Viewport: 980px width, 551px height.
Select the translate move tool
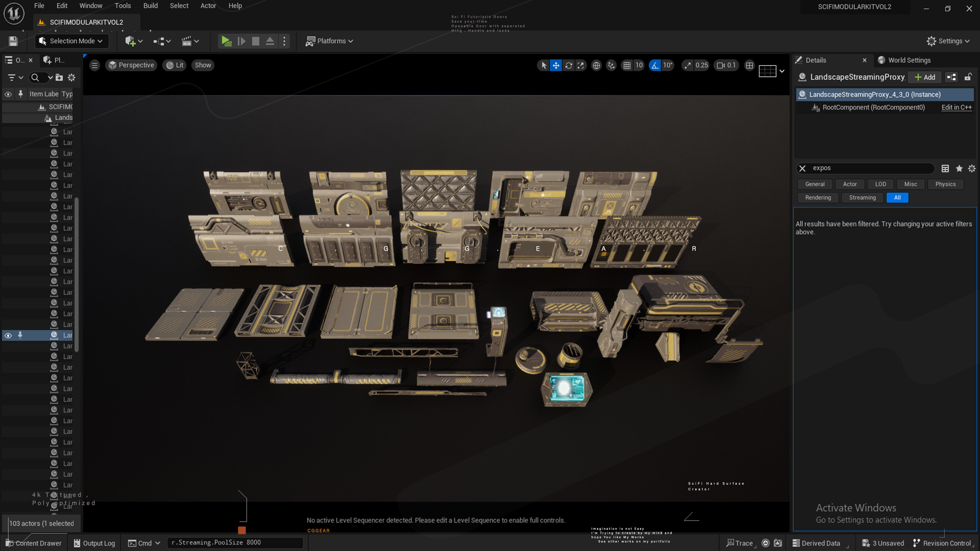pos(556,65)
